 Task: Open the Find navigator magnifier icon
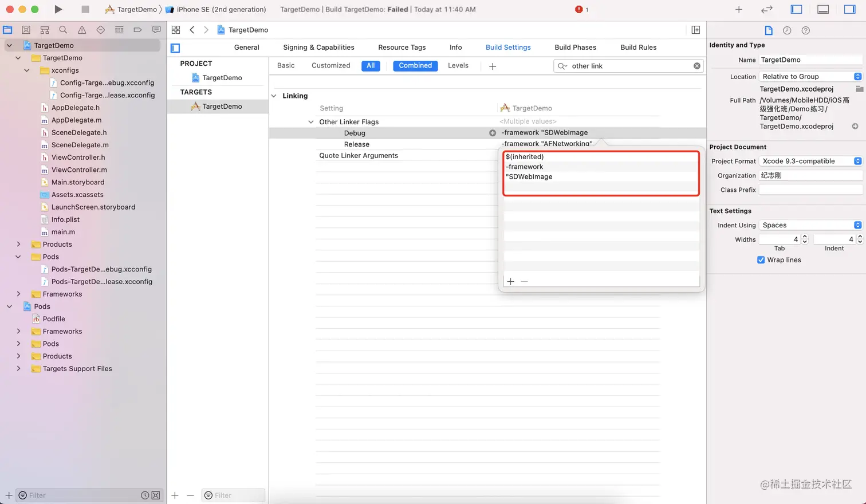coord(63,30)
